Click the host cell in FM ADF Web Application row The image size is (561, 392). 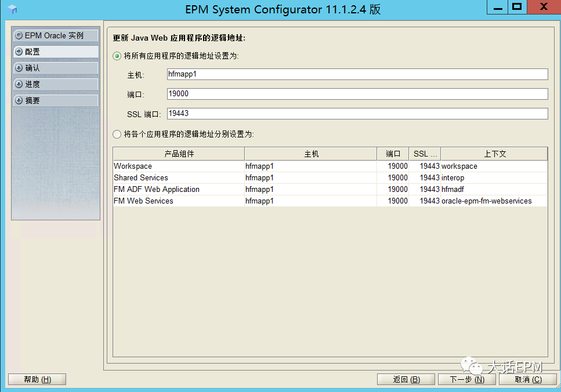pyautogui.click(x=310, y=189)
